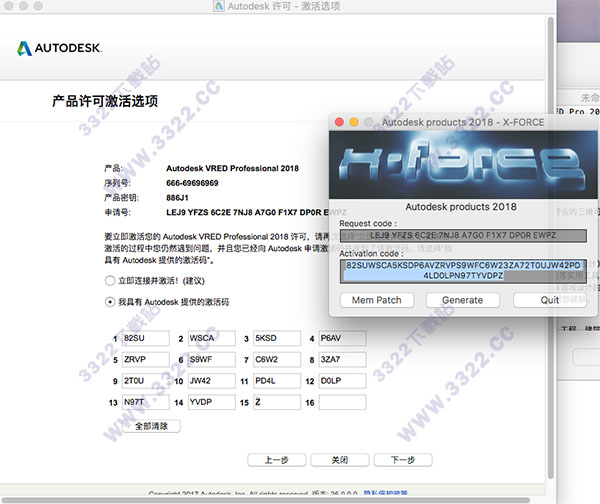Click the Request code field in X-FORCE
This screenshot has width=600, height=504.
(463, 235)
